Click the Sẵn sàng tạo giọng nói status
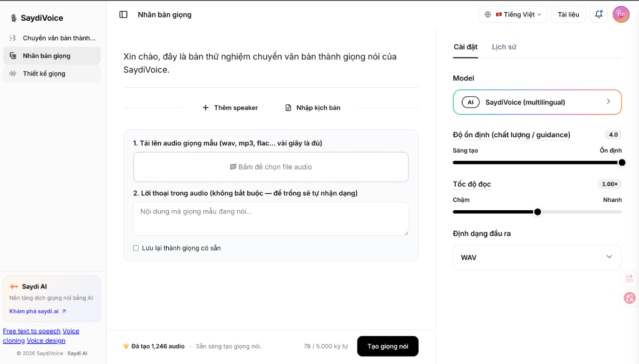The width and height of the screenshot is (639, 364). tap(228, 346)
